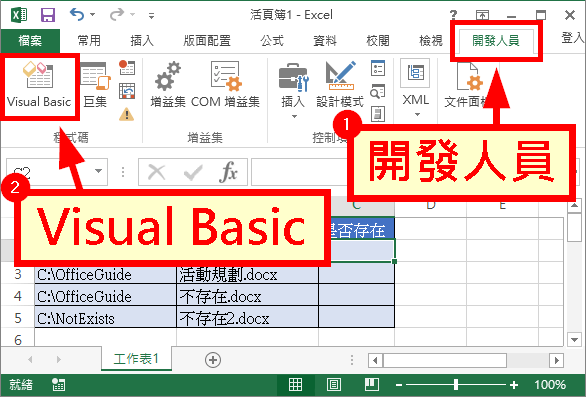Add a new worksheet
Image resolution: width=586 pixels, height=397 pixels.
click(213, 360)
